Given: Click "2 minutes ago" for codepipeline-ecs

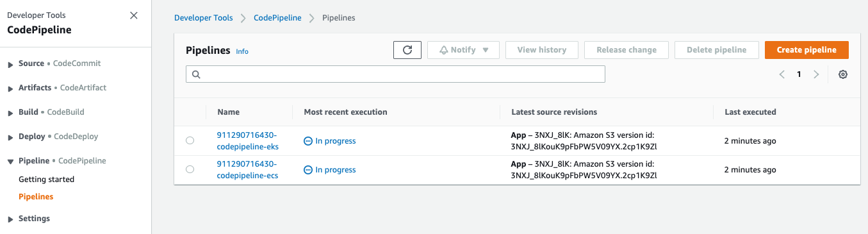Looking at the screenshot, I should point(750,170).
